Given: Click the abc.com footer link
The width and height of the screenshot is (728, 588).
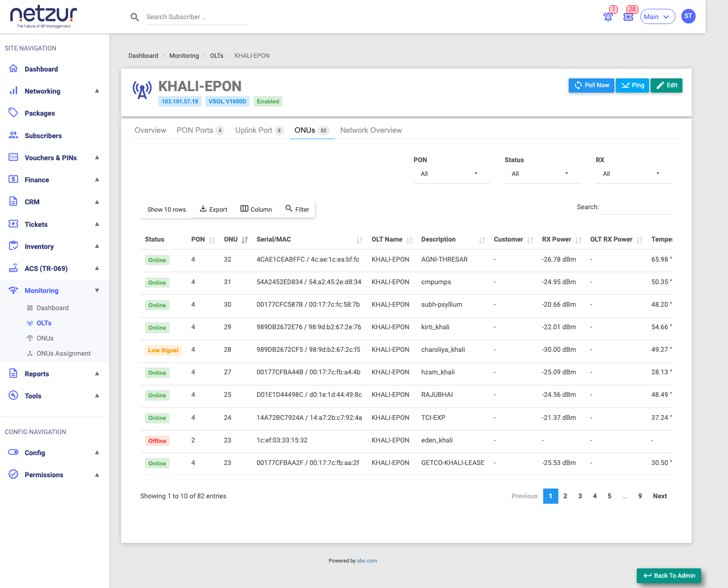Looking at the screenshot, I should (x=367, y=561).
